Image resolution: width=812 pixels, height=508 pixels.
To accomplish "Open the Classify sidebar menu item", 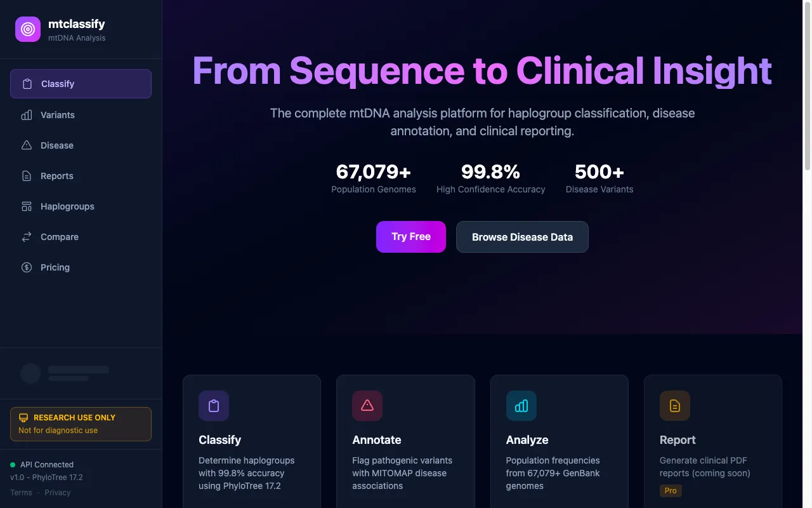I will [81, 84].
